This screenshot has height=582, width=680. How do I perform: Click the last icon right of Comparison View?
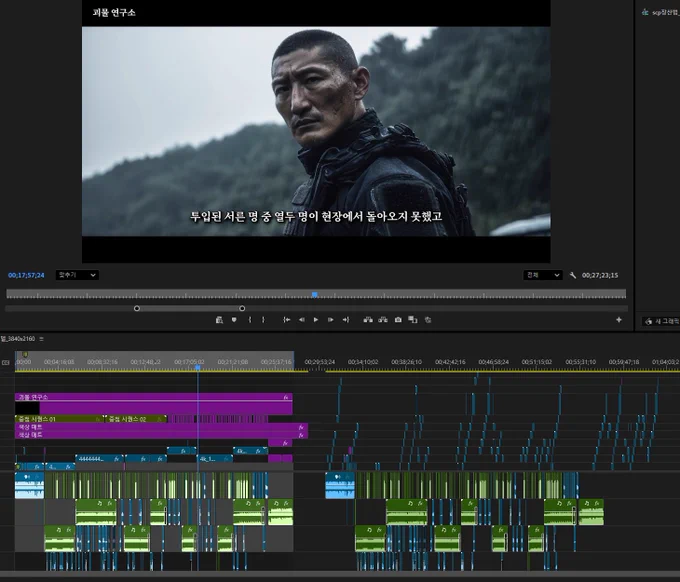pos(428,320)
